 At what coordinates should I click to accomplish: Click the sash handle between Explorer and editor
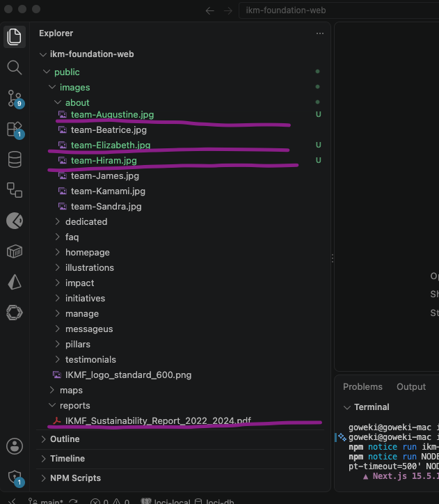point(333,258)
